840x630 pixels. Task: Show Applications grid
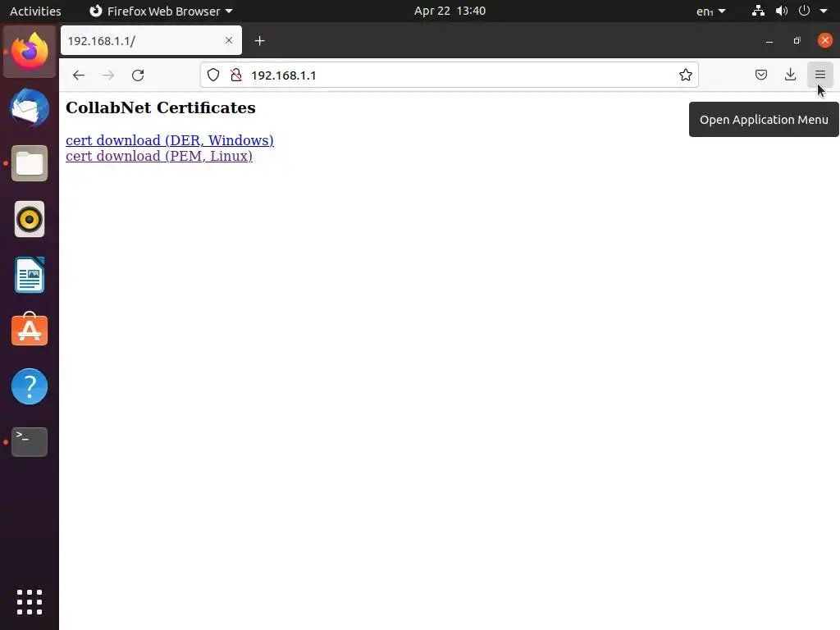pos(30,602)
